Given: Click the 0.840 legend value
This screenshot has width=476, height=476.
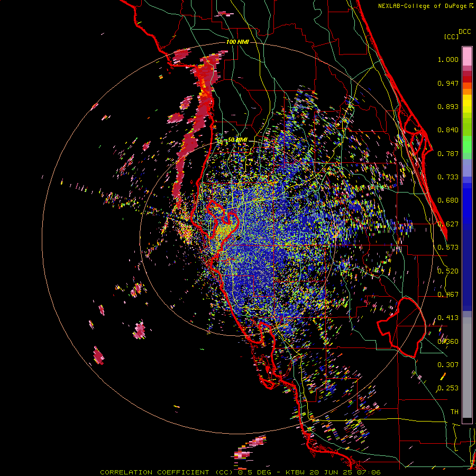Looking at the screenshot, I should click(448, 130).
